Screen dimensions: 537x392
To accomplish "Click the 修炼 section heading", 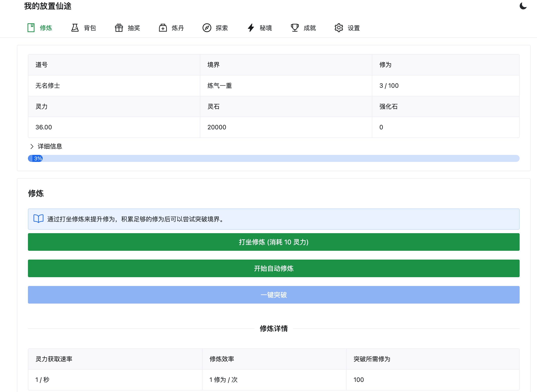I will click(x=36, y=193).
